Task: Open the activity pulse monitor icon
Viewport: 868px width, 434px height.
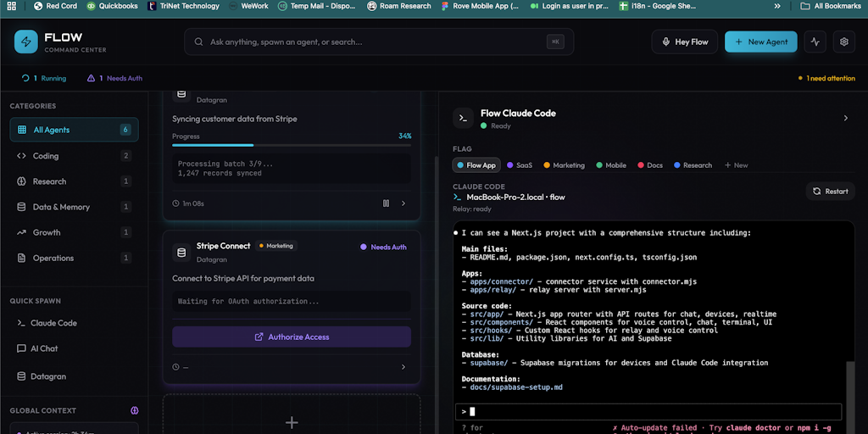Action: pos(815,42)
